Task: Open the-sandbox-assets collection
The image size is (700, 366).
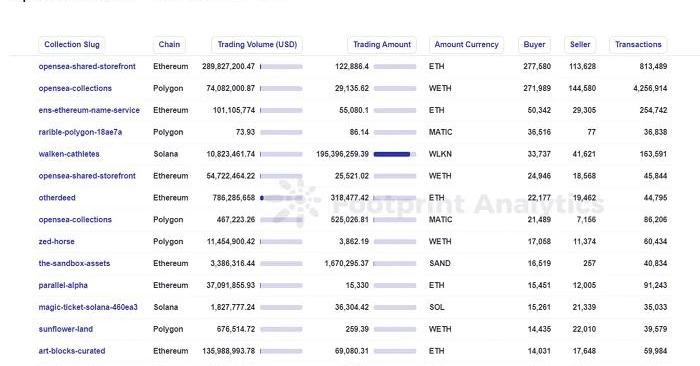Action: coord(74,263)
